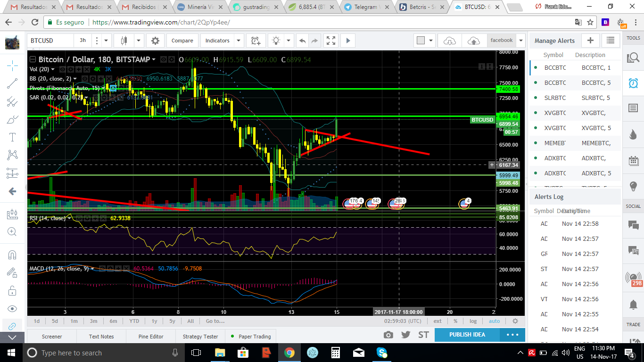
Task: Open the public chat icon
Action: pyautogui.click(x=633, y=225)
